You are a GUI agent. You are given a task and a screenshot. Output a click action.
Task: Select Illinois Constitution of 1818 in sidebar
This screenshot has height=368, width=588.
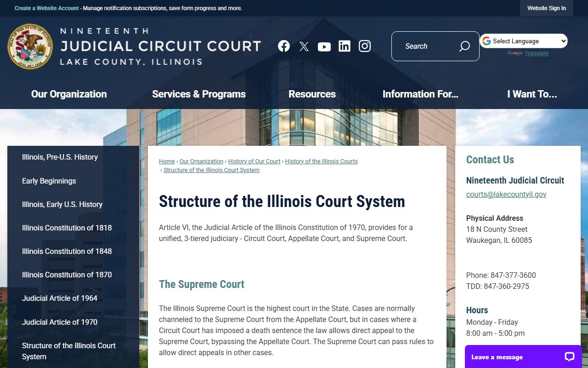[x=73, y=228]
